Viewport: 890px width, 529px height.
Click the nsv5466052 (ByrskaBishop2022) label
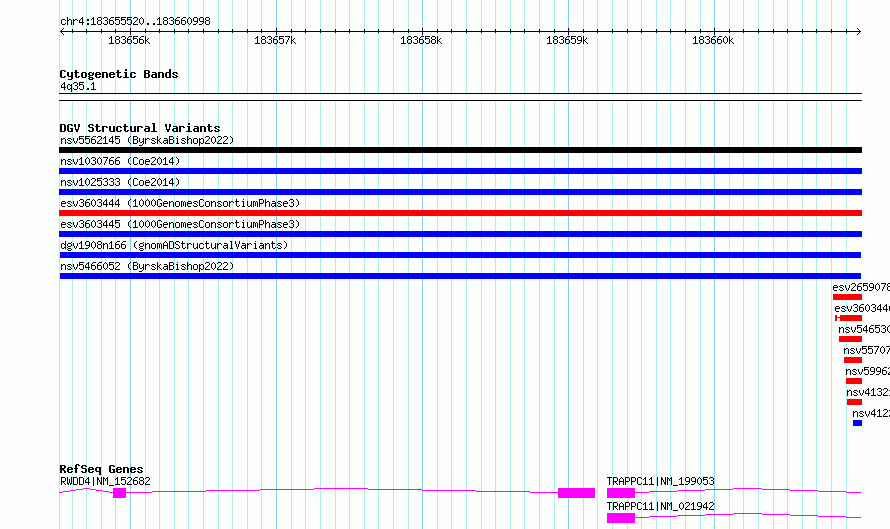click(x=147, y=266)
